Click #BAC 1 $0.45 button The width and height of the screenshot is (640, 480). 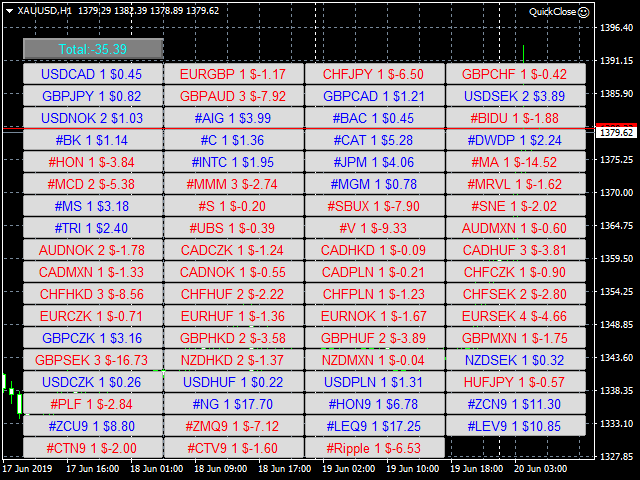click(x=375, y=118)
